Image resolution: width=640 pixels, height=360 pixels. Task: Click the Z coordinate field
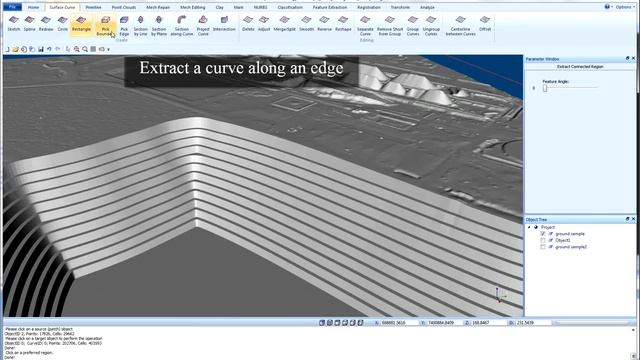488,323
